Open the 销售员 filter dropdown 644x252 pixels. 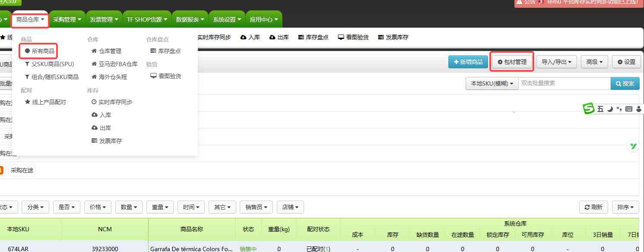(257, 207)
